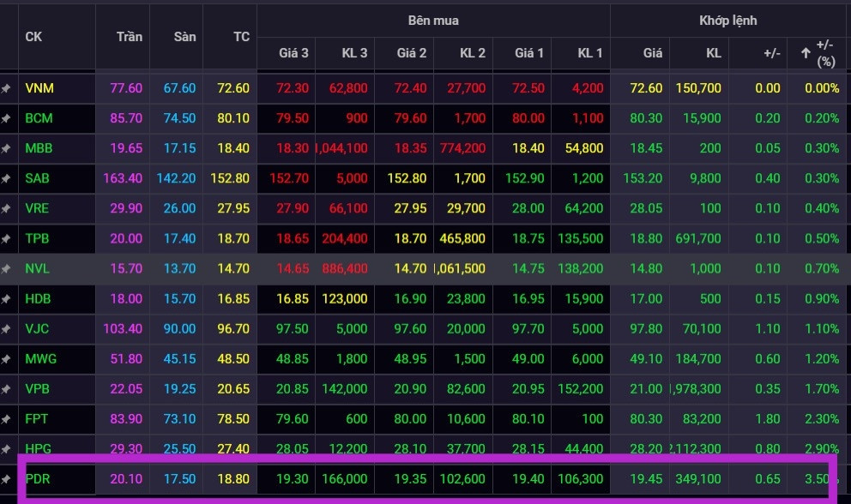Click the pin icon next to NVL
Screen dimensions: 851x504
tap(6, 268)
